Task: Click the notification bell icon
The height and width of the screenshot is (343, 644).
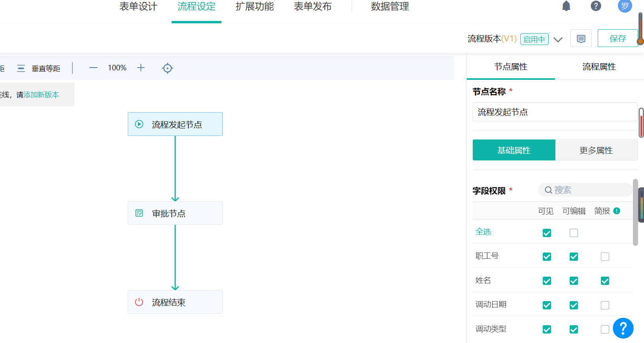Action: pos(566,6)
